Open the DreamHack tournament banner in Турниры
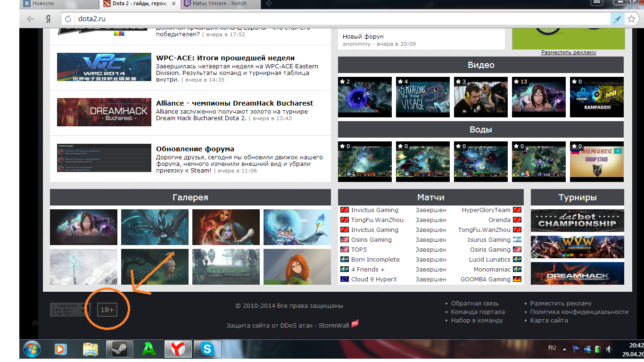The image size is (644, 362). point(578,273)
